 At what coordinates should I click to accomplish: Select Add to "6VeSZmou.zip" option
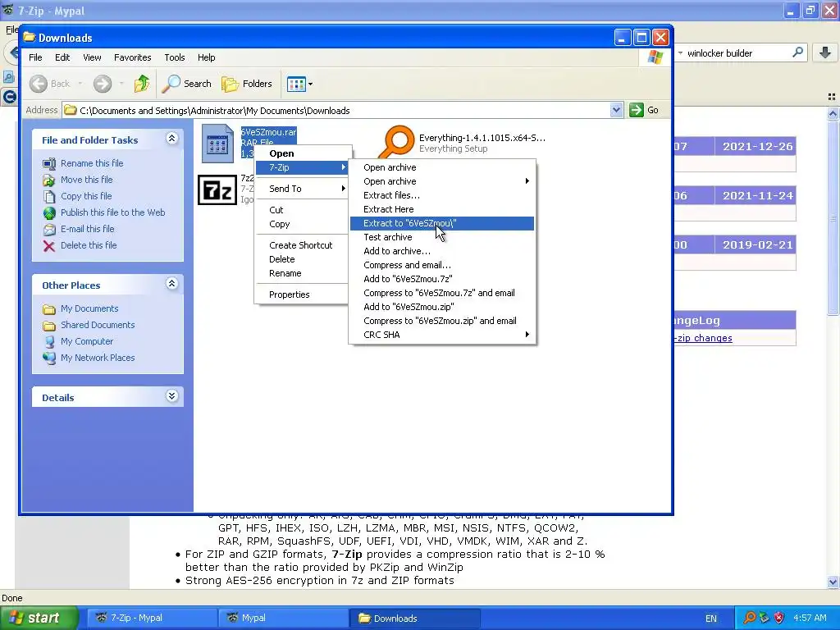coord(442,307)
